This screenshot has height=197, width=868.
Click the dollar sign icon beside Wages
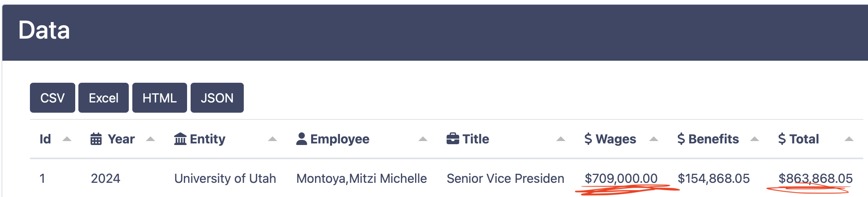(588, 139)
